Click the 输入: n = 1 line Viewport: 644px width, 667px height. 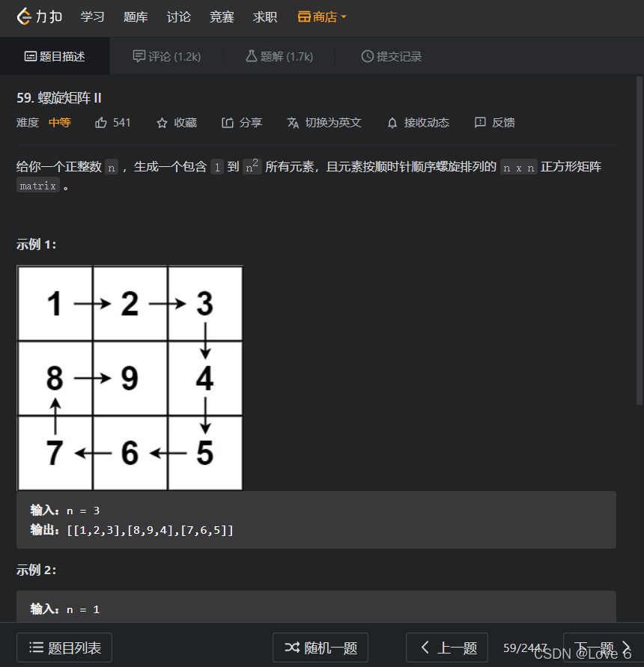(64, 609)
